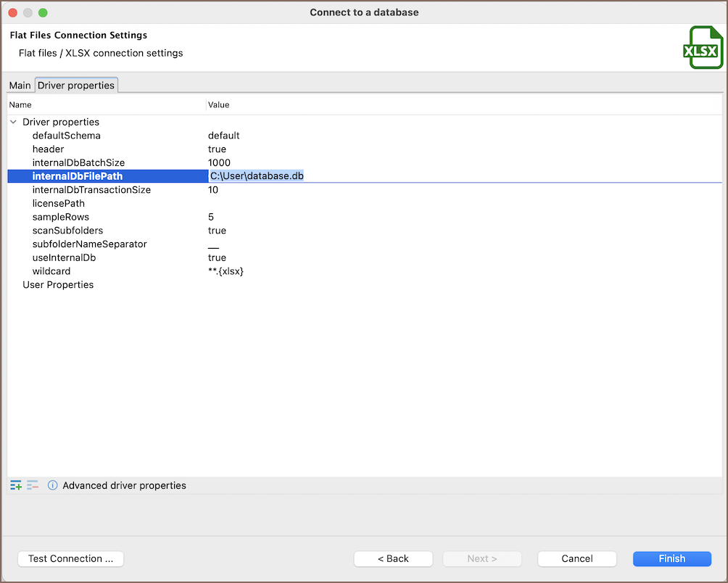This screenshot has height=583, width=728.
Task: Click the header property's true value
Action: click(x=217, y=149)
